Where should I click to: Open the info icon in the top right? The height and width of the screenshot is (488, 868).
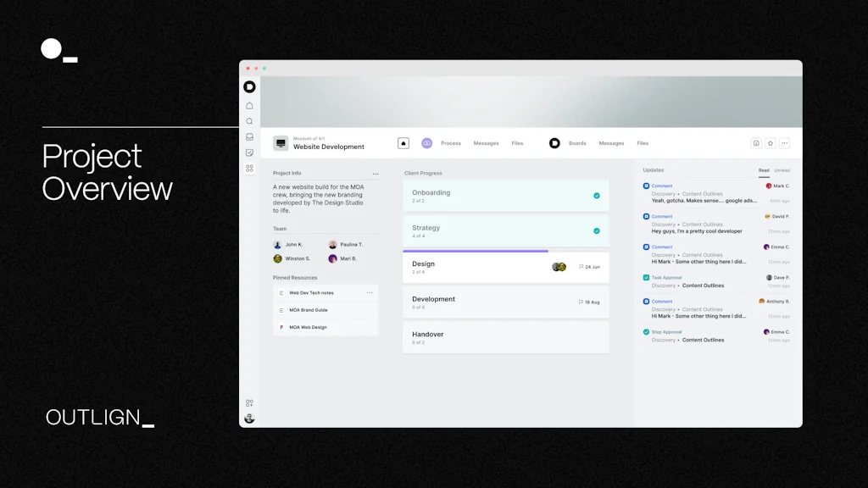[756, 143]
